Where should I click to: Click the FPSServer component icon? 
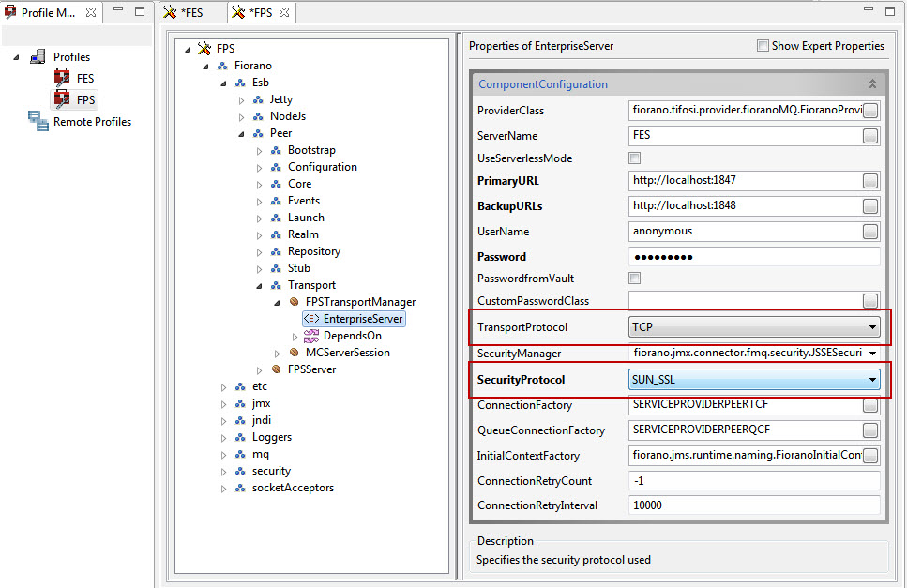pyautogui.click(x=276, y=369)
